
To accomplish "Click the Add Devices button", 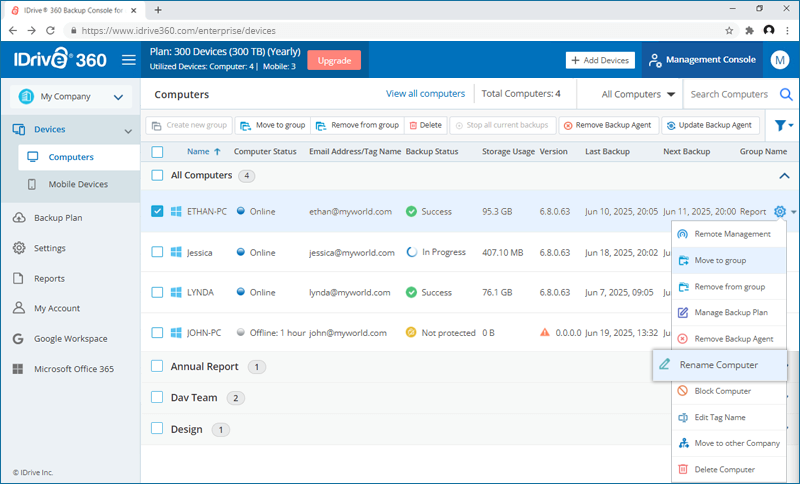I will click(x=600, y=60).
